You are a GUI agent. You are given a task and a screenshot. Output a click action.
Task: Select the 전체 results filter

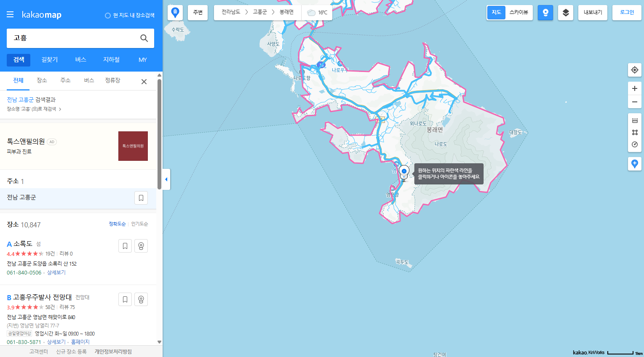pos(18,80)
